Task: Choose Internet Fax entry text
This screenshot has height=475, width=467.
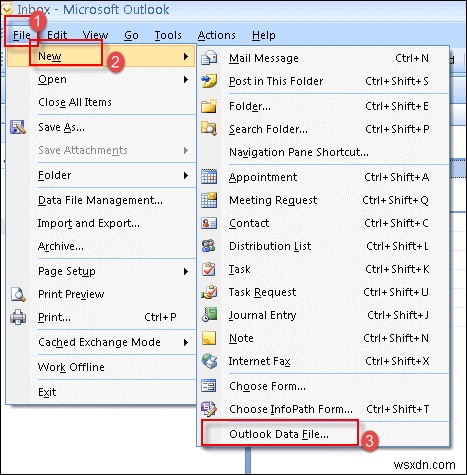Action: (259, 361)
